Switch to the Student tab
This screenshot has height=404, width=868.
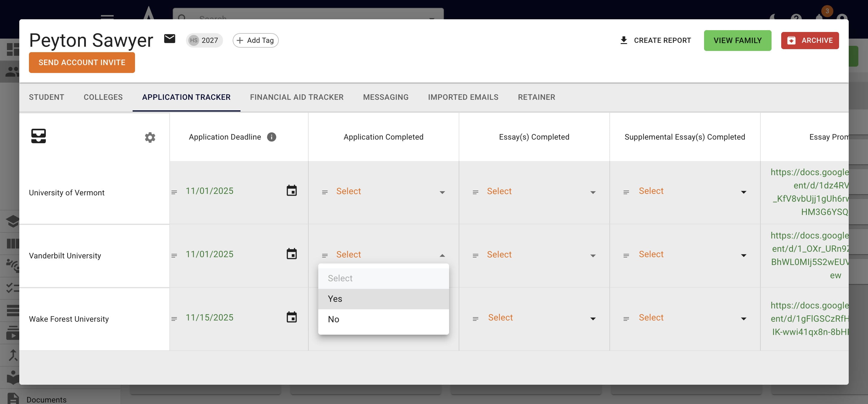click(x=46, y=97)
